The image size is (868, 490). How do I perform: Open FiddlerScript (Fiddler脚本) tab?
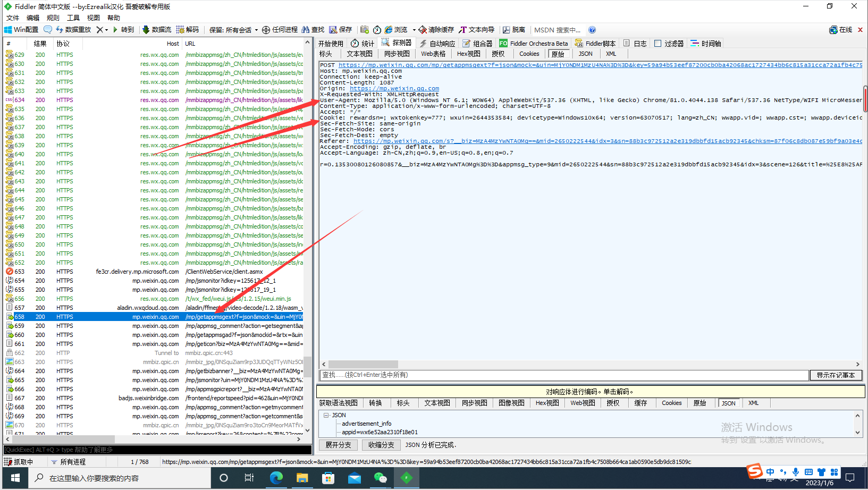pyautogui.click(x=595, y=44)
